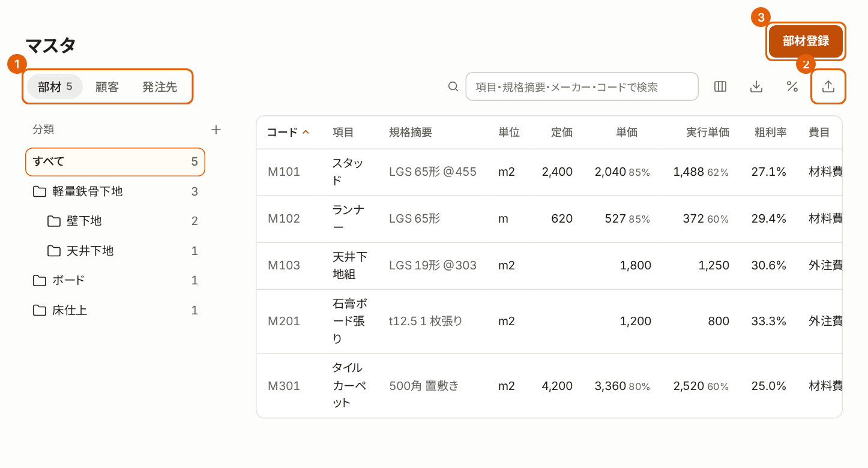Switch to the 顧客 tab
Image resolution: width=868 pixels, height=468 pixels.
coord(107,87)
